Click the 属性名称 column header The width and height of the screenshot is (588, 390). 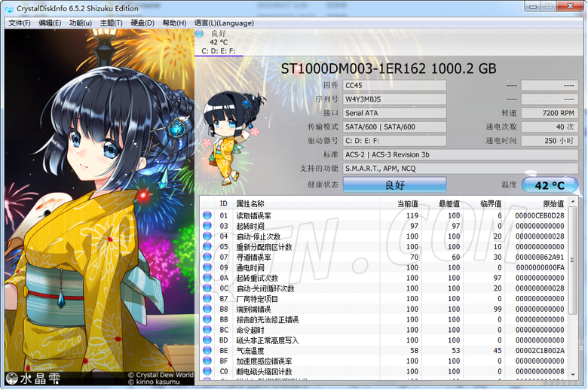click(250, 203)
